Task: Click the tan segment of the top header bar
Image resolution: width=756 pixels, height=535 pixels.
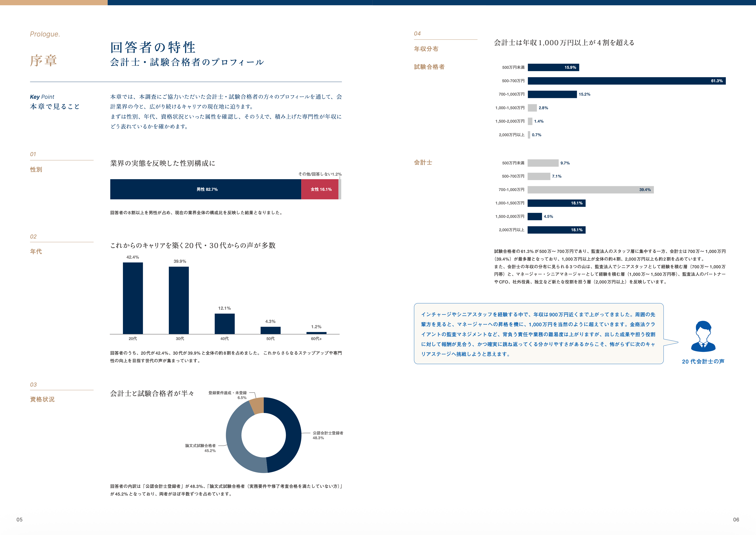Action: tap(54, 2)
